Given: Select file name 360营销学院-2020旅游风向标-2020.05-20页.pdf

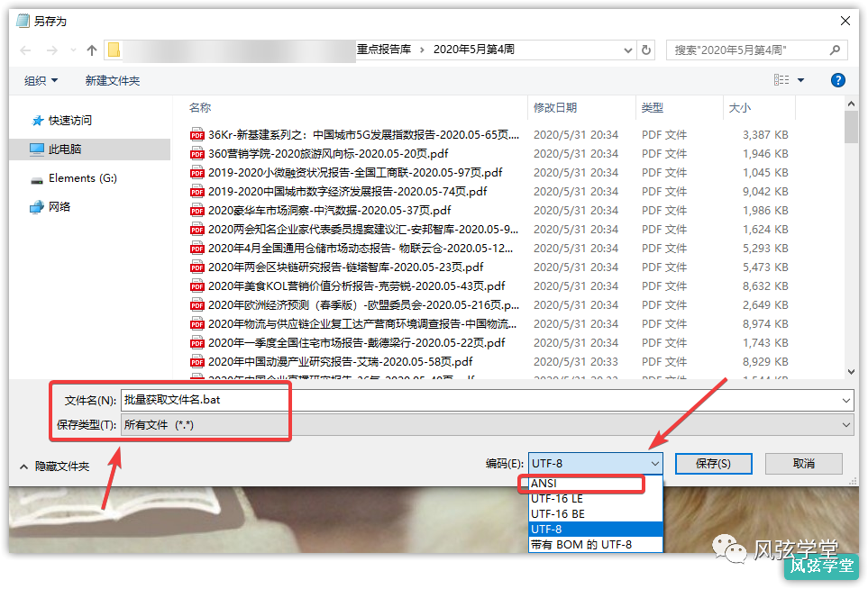Looking at the screenshot, I should [328, 153].
